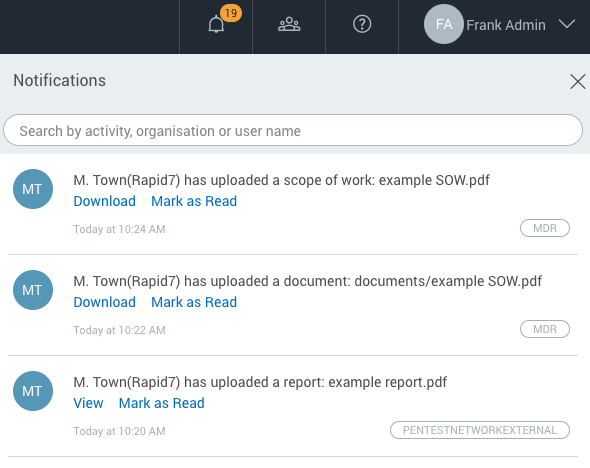View the example report.pdf
Image resolution: width=590 pixels, height=468 pixels.
pyautogui.click(x=88, y=403)
